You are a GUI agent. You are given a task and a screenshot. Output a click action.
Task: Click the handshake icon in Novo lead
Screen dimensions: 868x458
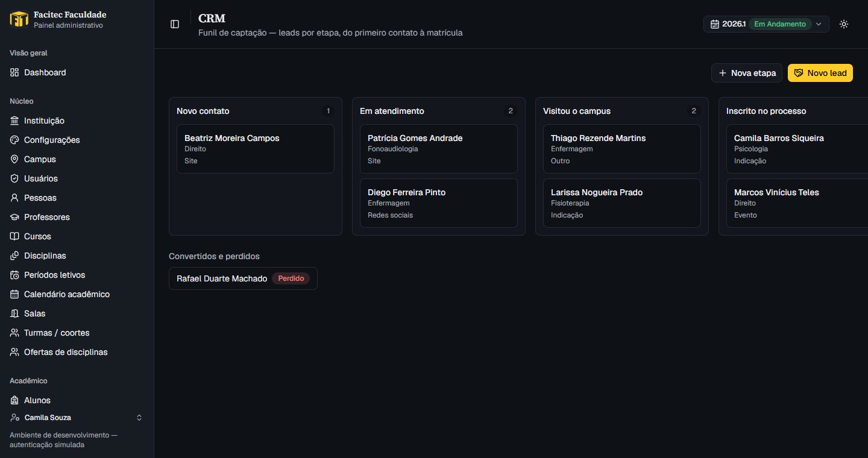click(799, 73)
